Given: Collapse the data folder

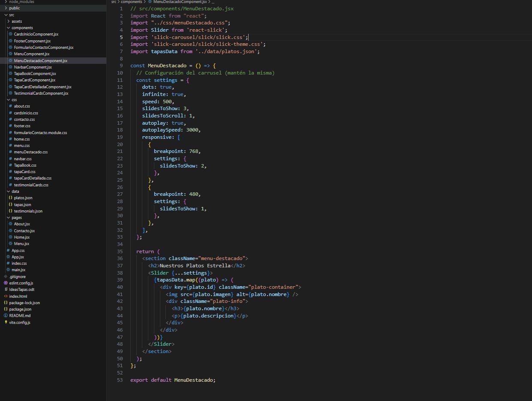Looking at the screenshot, I should (x=9, y=192).
